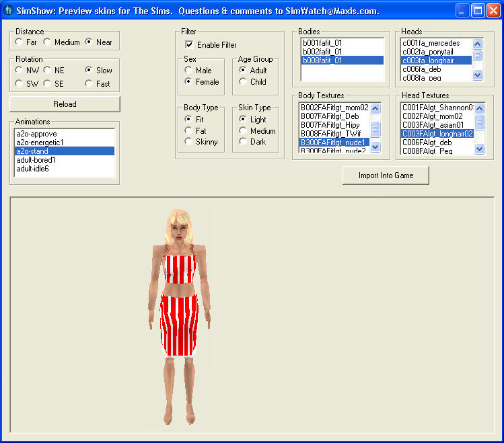Select Adult age group
The width and height of the screenshot is (504, 443).
pyautogui.click(x=253, y=71)
